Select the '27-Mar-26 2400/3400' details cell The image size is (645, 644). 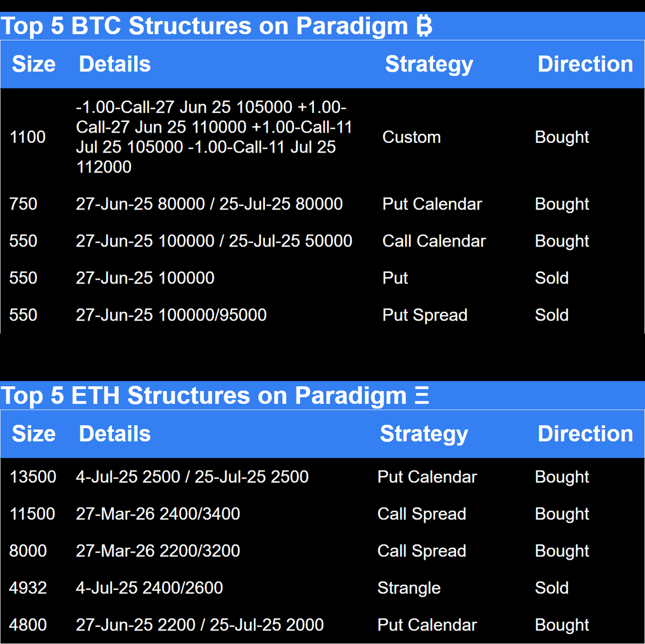coord(158,514)
